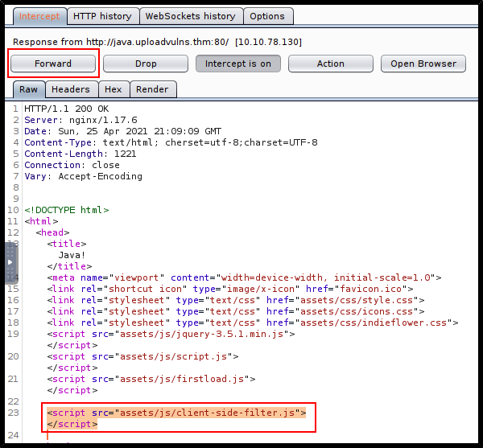The image size is (483, 448).
Task: Click the assets/js/firstload.js script line
Action: 151,379
